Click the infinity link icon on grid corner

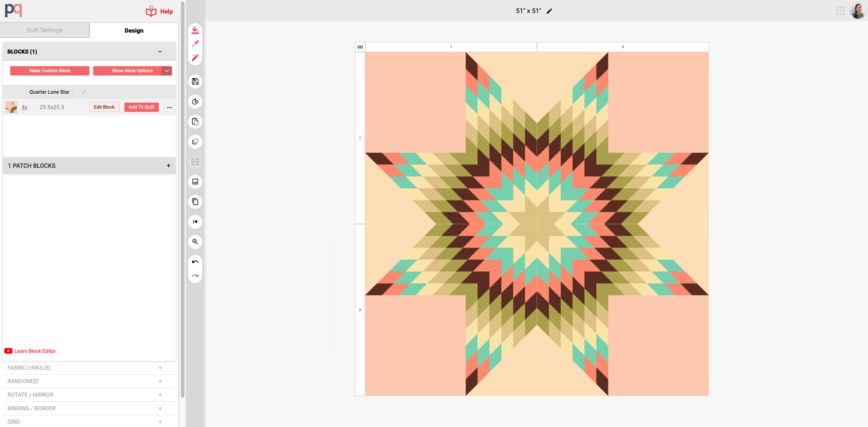click(360, 47)
